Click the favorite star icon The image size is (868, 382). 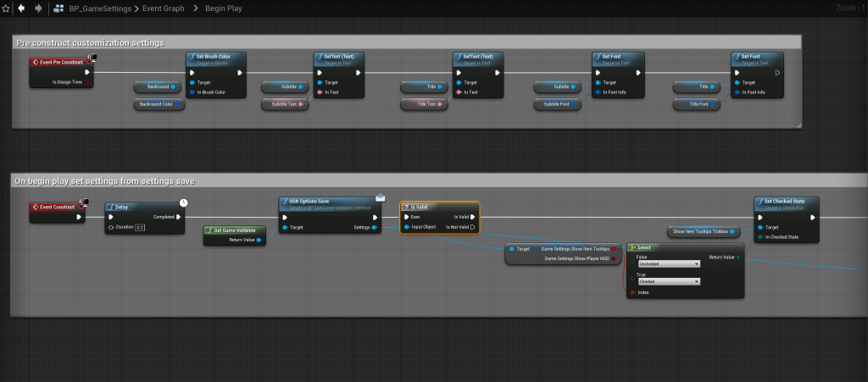click(x=6, y=8)
